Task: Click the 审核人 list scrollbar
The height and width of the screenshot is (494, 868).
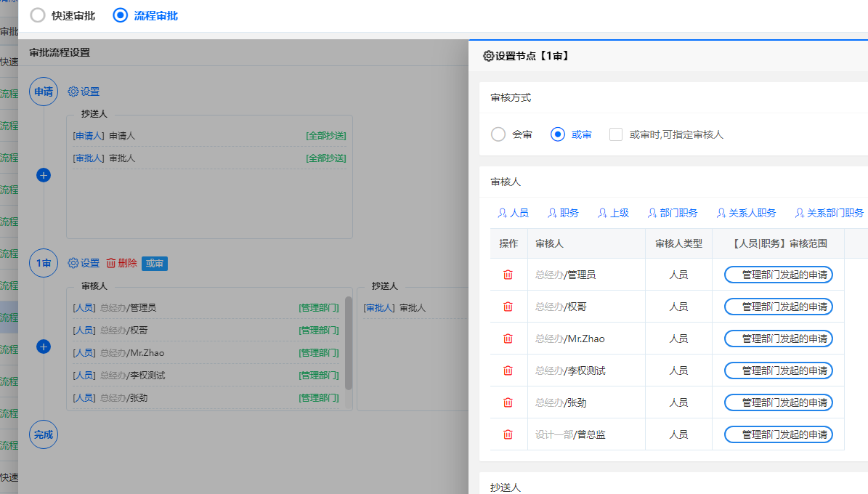Action: [349, 344]
